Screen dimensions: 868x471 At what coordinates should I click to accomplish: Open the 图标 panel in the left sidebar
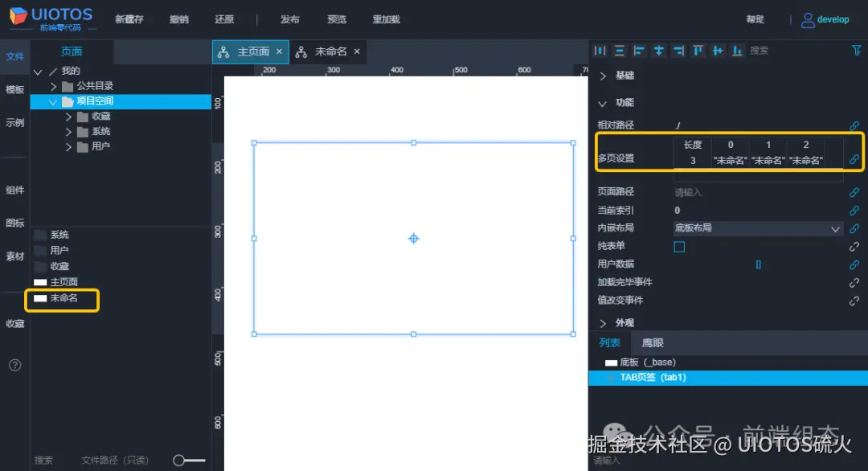(14, 223)
